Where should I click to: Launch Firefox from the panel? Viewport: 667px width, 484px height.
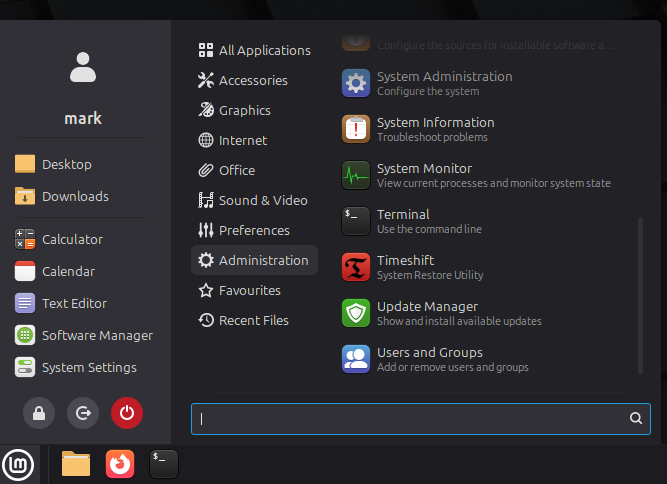point(120,464)
